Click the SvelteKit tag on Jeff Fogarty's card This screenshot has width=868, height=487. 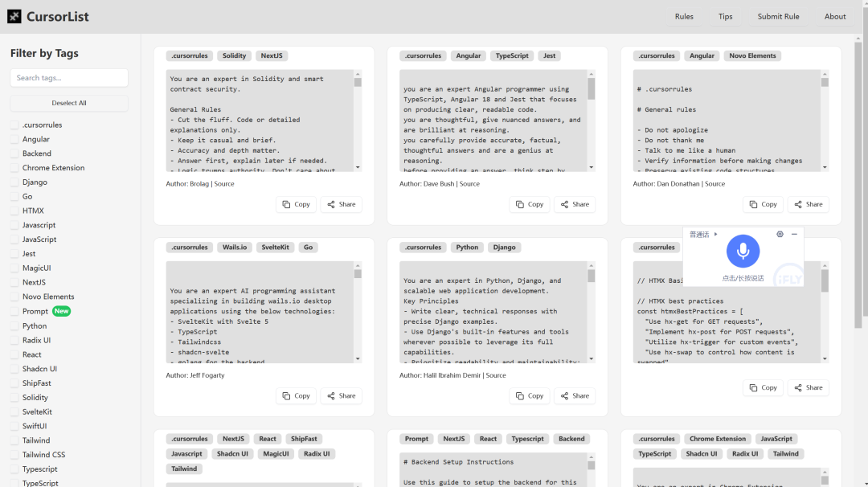click(275, 248)
